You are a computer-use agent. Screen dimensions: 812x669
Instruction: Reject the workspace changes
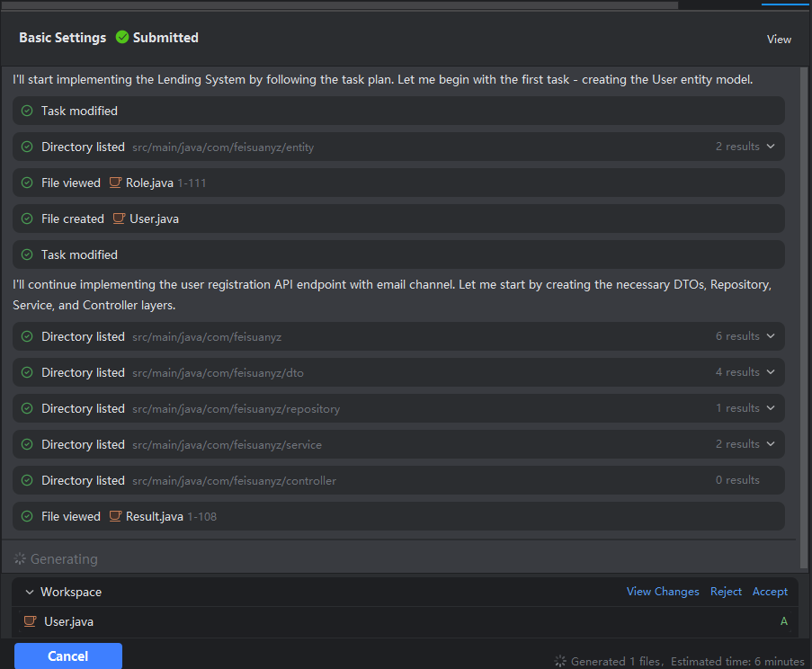(x=726, y=592)
